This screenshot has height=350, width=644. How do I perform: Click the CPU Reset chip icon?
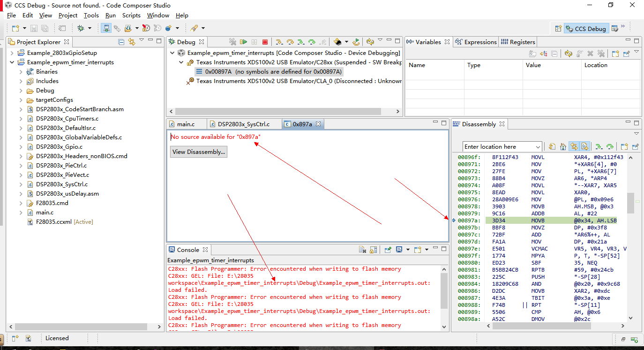337,42
